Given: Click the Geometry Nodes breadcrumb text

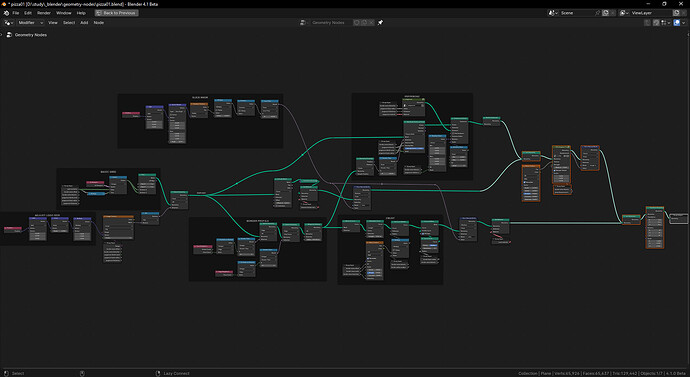Looking at the screenshot, I should click(x=31, y=35).
